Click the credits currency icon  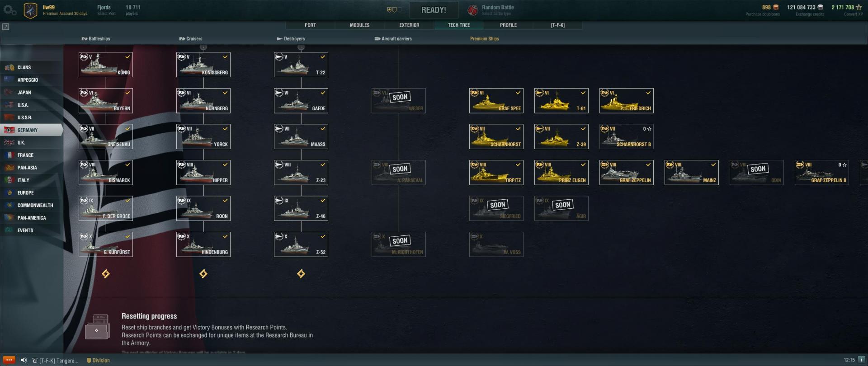(x=821, y=7)
